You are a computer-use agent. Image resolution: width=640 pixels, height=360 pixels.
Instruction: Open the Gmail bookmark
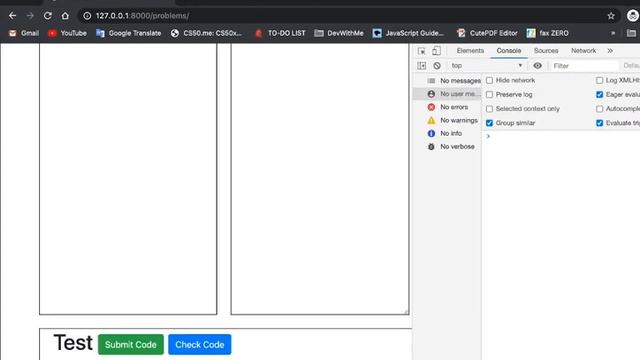[x=24, y=33]
